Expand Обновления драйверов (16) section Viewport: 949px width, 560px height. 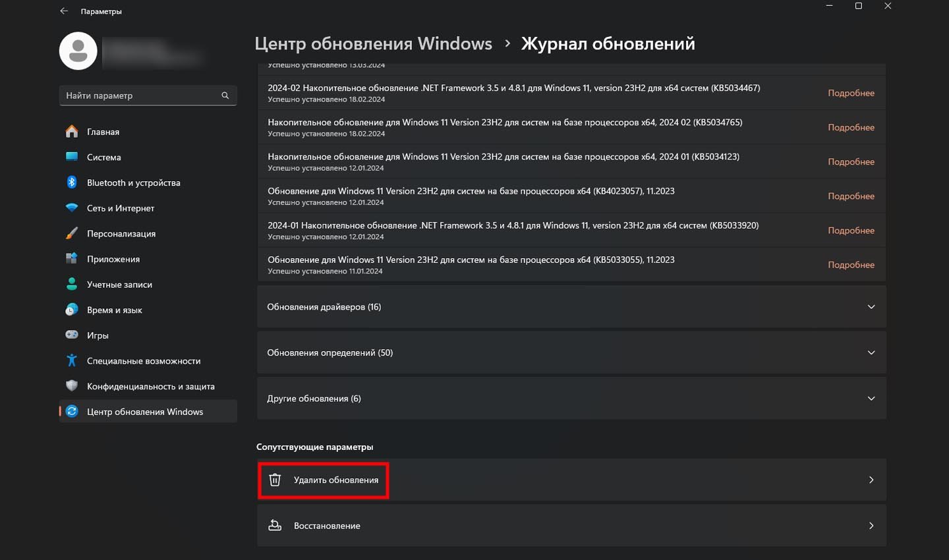[x=571, y=307]
